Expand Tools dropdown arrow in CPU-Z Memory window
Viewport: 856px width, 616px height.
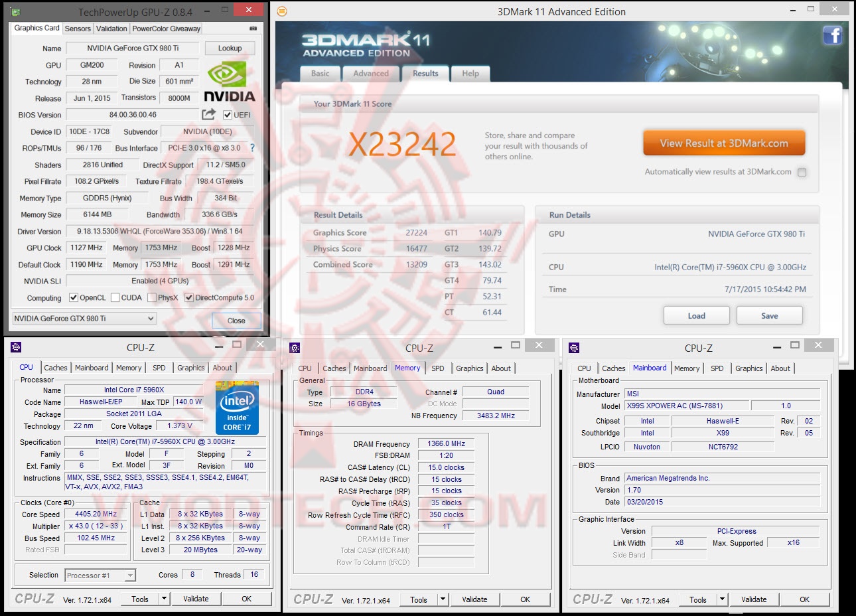[x=443, y=599]
